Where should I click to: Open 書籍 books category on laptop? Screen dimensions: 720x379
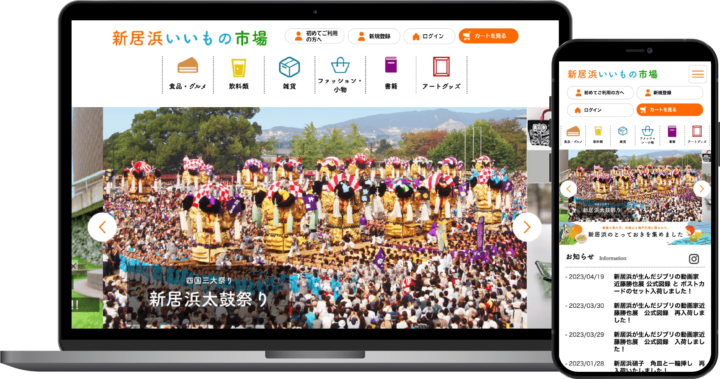click(x=391, y=75)
